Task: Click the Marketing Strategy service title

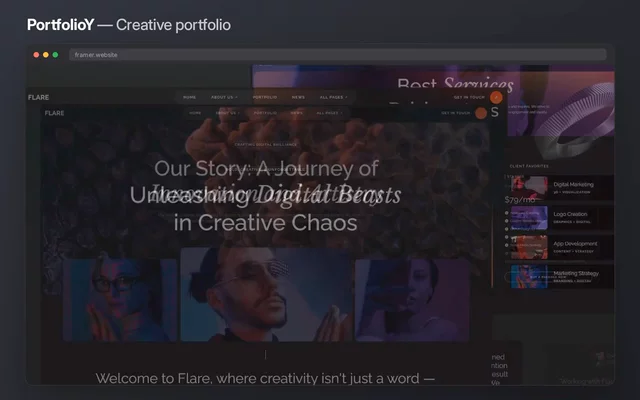Action: tap(576, 273)
